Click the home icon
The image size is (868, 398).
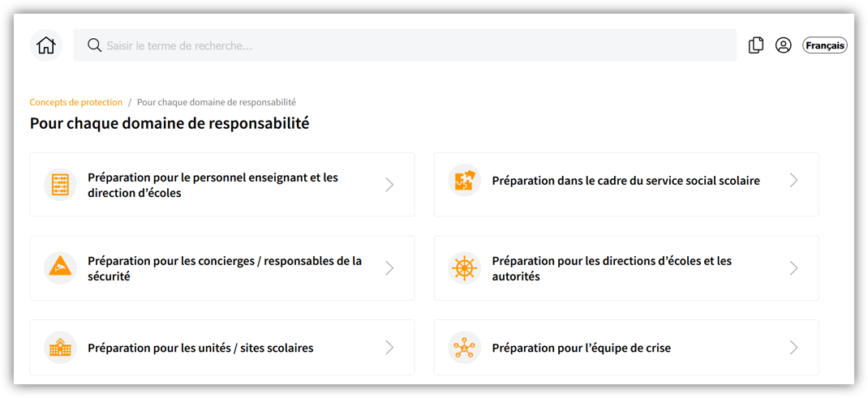click(46, 45)
